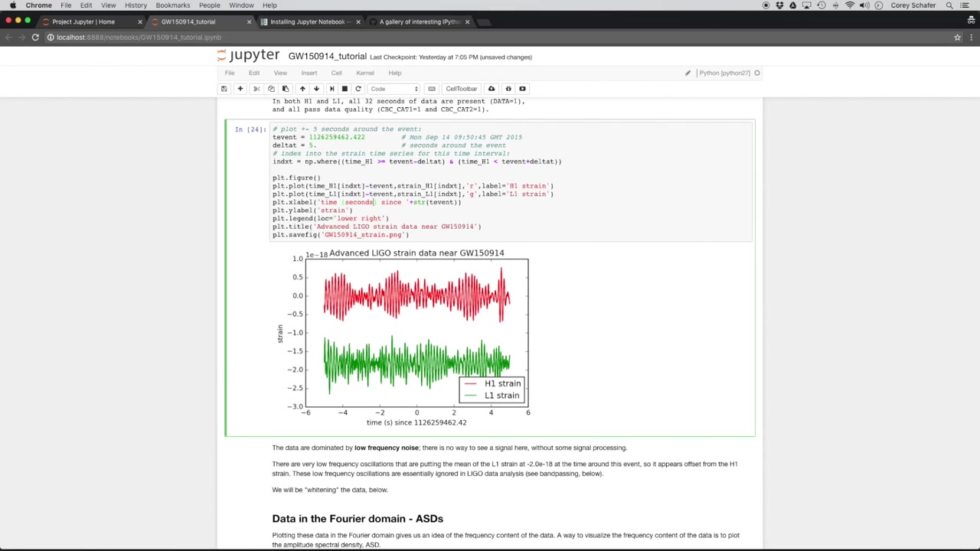Open Time Machine menu bar icon
Screen dimensions: 980x551
[x=822, y=5]
